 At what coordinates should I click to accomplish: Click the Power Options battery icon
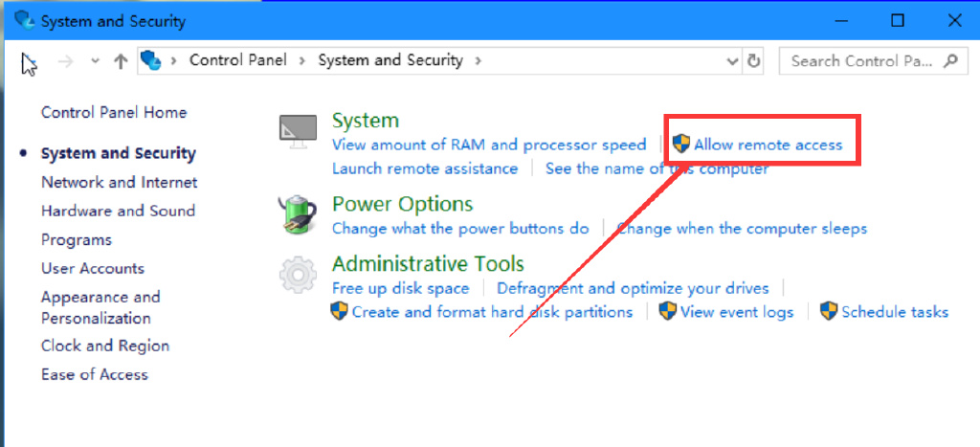pyautogui.click(x=298, y=214)
